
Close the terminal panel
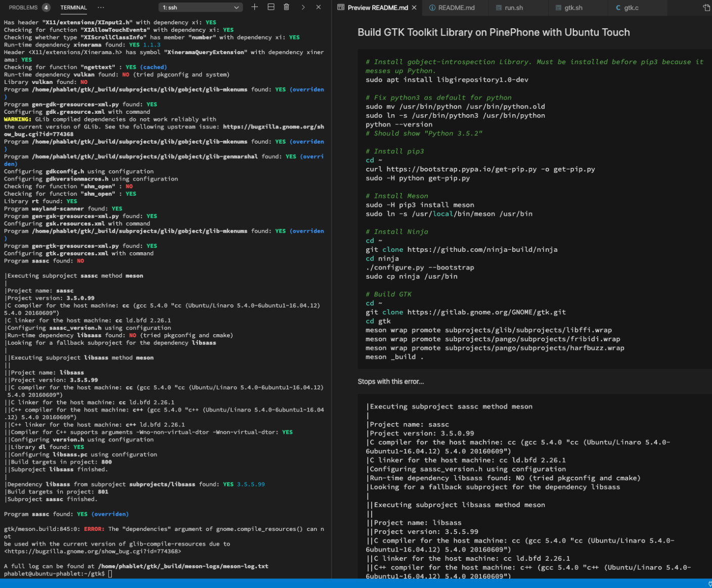point(319,7)
